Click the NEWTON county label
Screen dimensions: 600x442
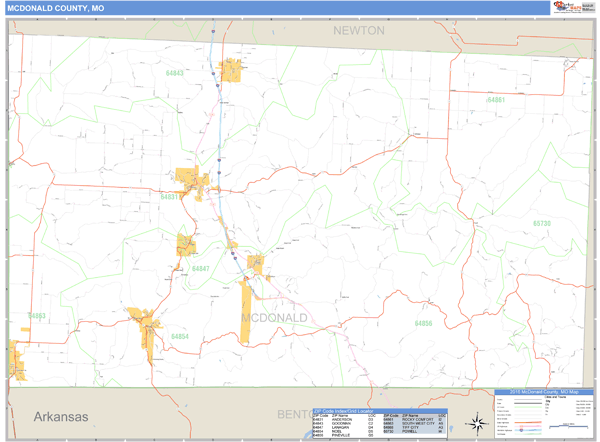click(x=358, y=31)
